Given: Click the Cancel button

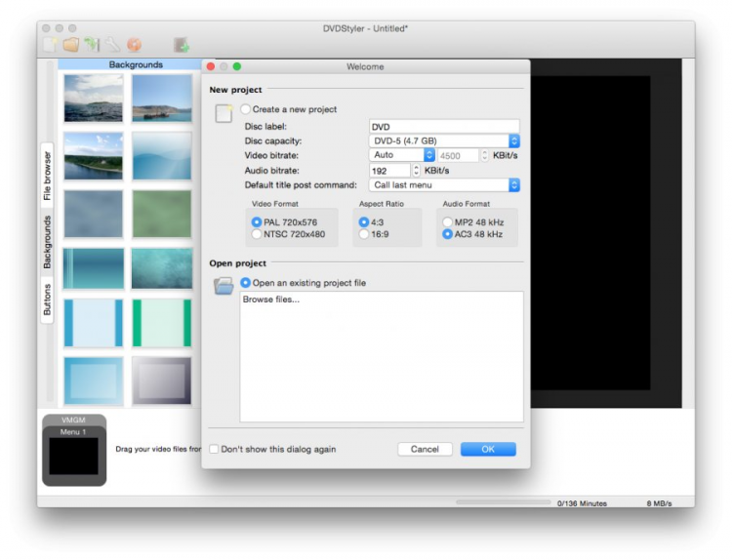Looking at the screenshot, I should pos(425,449).
